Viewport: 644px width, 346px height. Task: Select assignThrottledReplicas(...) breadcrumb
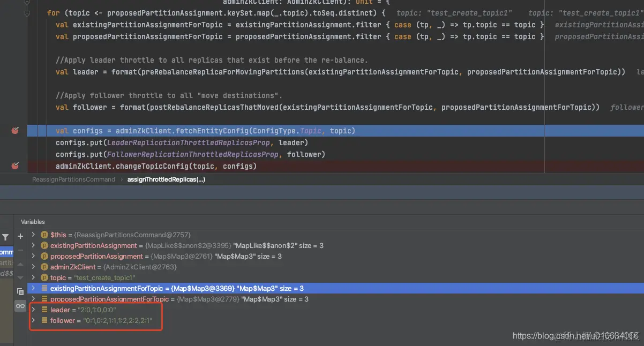pos(166,179)
